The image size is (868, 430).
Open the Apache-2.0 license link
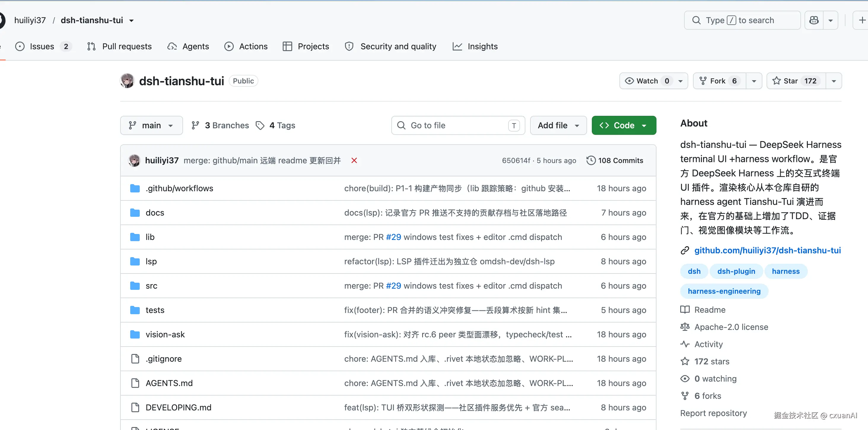[x=731, y=327]
